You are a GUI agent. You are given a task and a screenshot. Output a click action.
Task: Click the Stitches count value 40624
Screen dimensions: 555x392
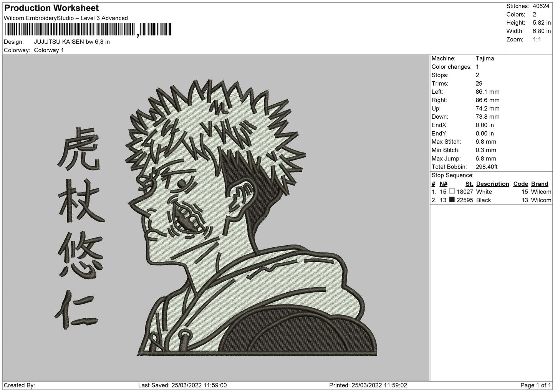tap(540, 6)
